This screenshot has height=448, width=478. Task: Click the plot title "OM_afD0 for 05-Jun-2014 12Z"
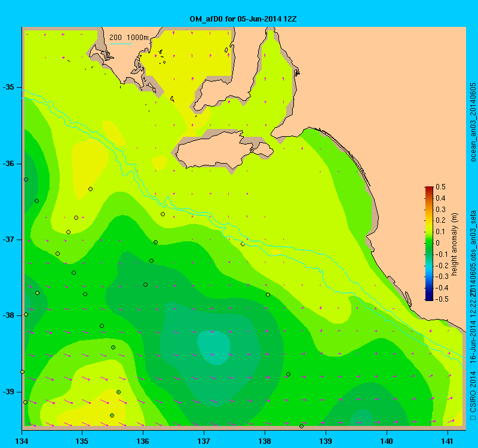[243, 19]
